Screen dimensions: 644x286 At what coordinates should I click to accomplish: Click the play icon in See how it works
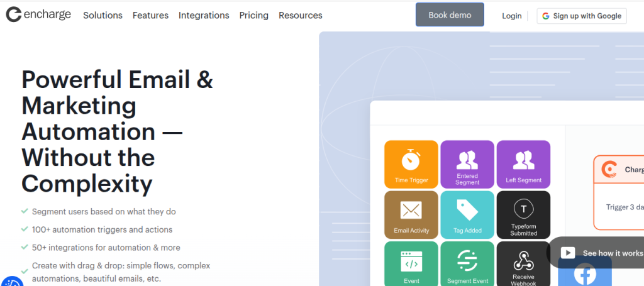click(568, 253)
